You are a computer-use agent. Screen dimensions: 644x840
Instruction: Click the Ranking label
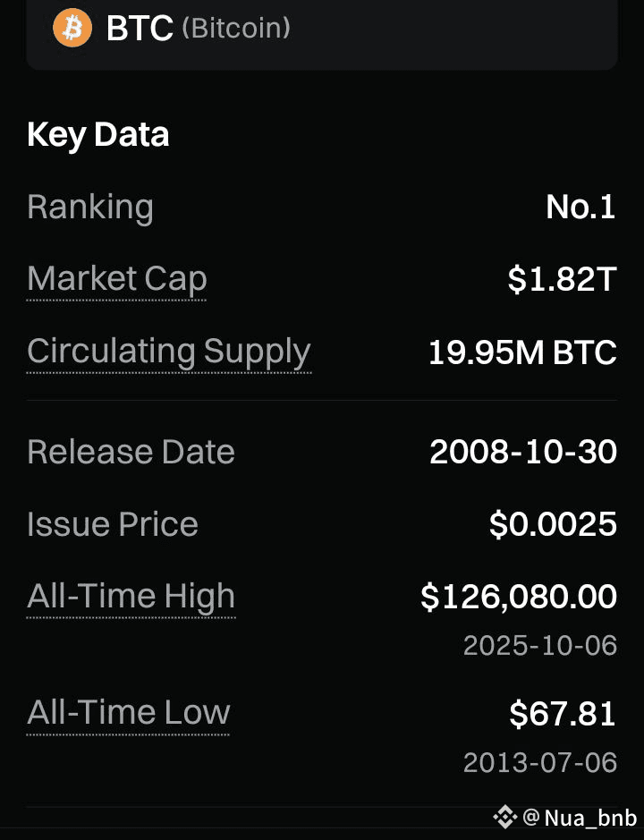pyautogui.click(x=90, y=207)
